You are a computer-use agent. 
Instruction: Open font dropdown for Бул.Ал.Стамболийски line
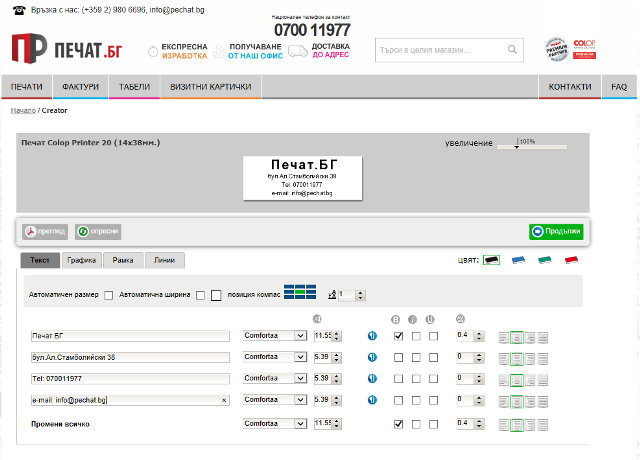275,357
